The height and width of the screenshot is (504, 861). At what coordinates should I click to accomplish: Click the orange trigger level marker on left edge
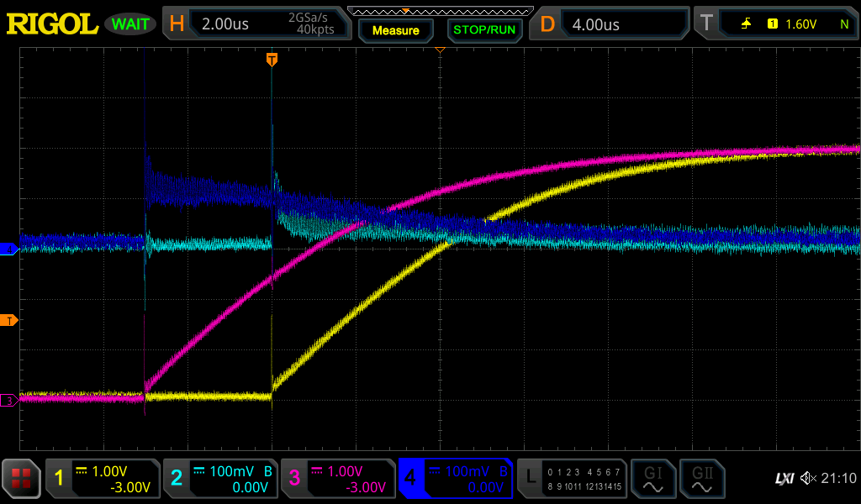(8, 321)
